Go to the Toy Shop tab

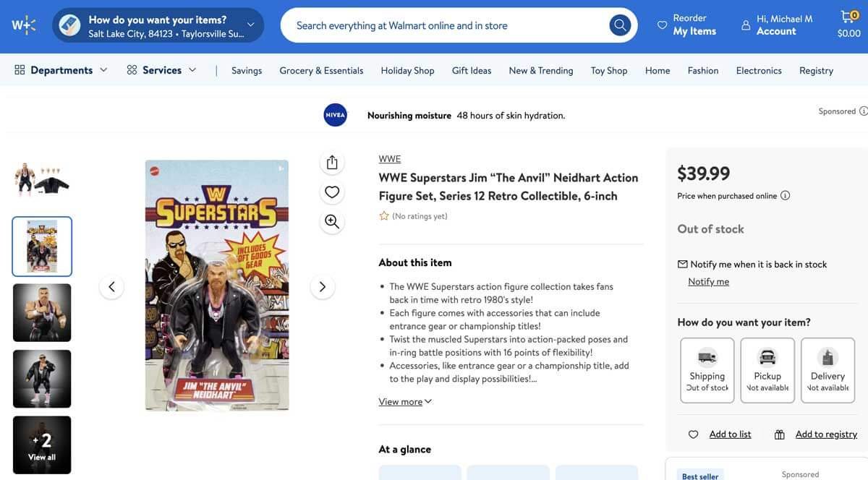click(x=608, y=70)
